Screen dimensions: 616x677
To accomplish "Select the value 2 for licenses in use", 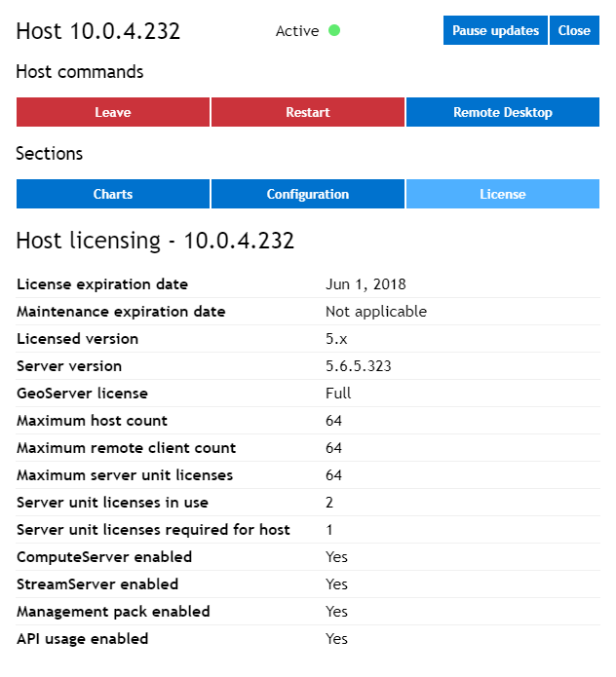I will point(329,503).
